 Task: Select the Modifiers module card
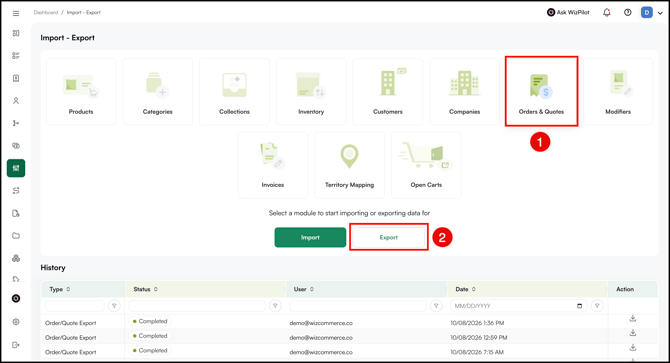[x=618, y=92]
